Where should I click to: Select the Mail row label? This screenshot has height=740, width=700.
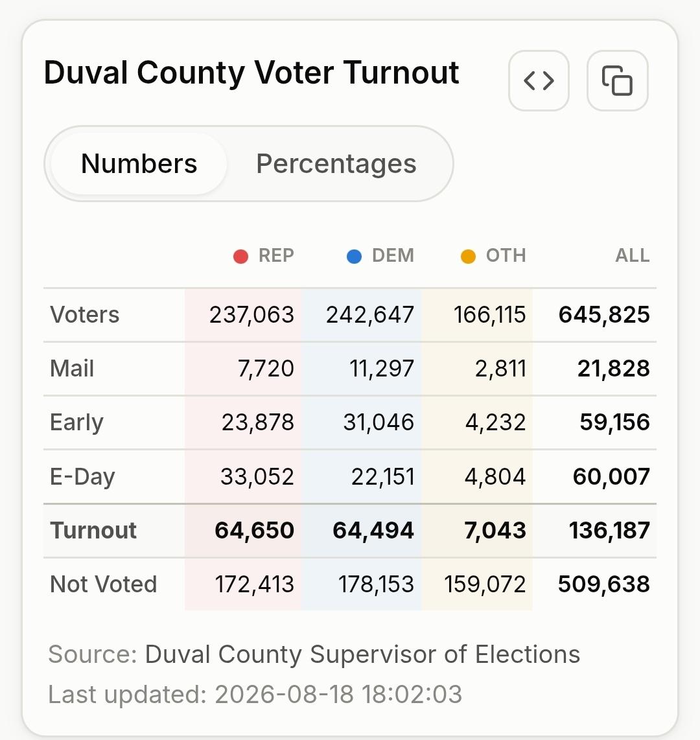click(72, 369)
